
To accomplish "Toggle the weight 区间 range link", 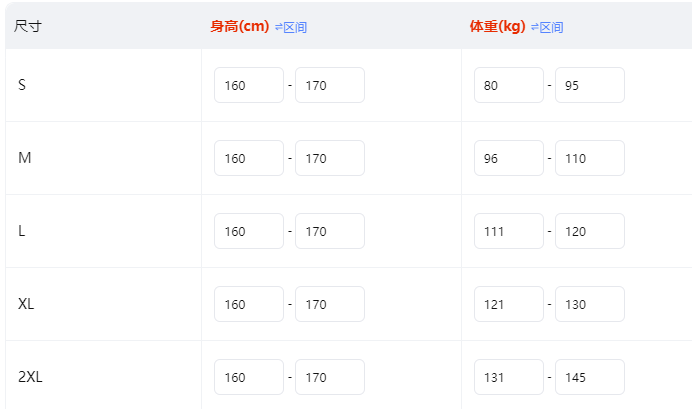I will [x=552, y=27].
